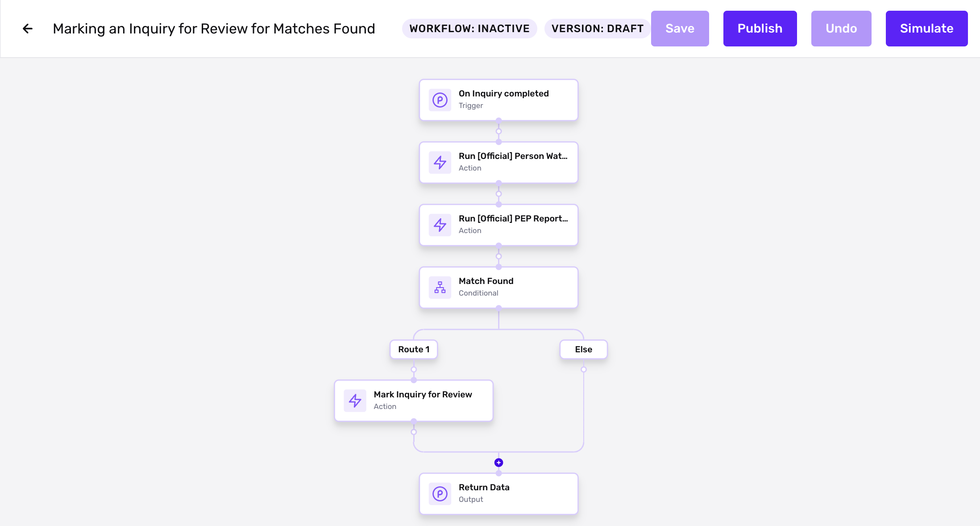
Task: Click the workflow title text field
Action: 215,28
